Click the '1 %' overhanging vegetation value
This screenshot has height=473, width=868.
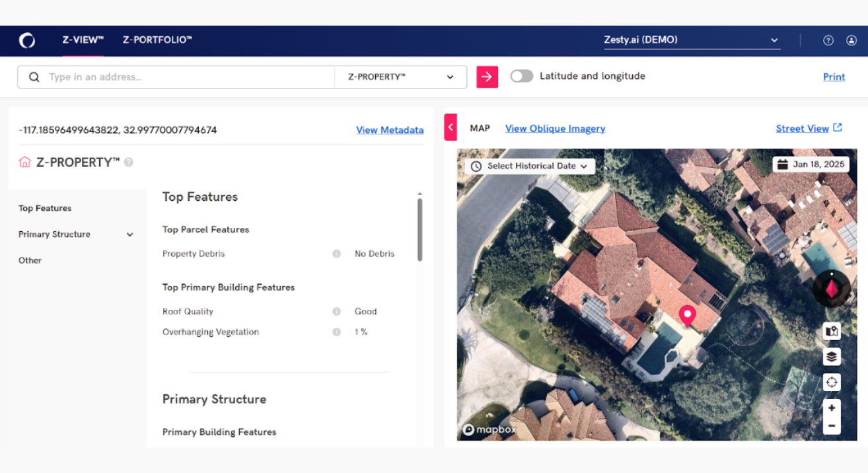click(361, 332)
